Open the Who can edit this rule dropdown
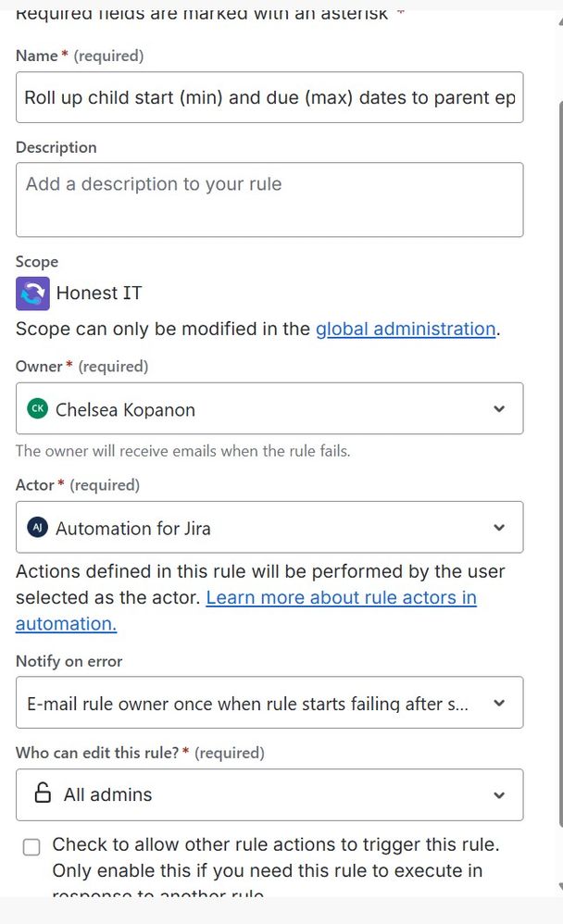The height and width of the screenshot is (924, 563). (269, 794)
